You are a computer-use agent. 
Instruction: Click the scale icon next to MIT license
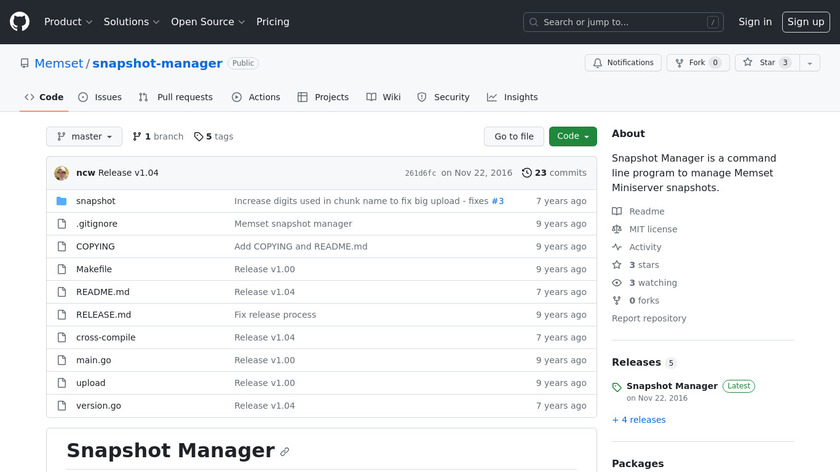pos(617,229)
